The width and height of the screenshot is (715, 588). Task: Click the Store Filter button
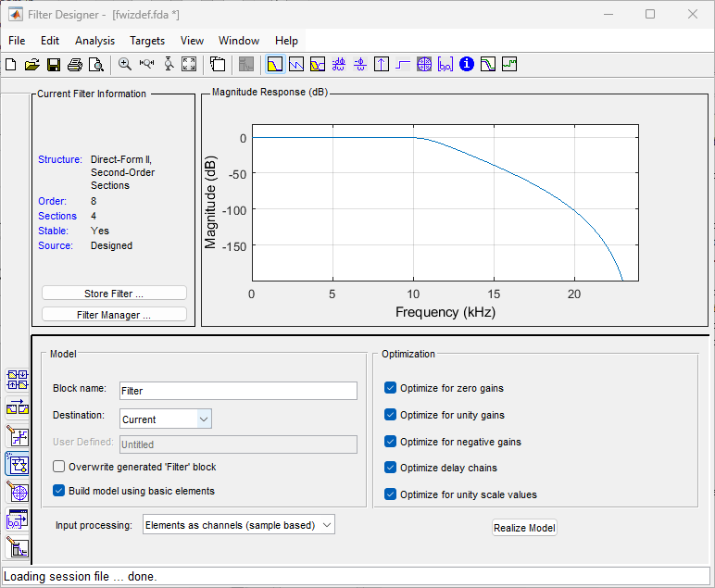click(114, 294)
